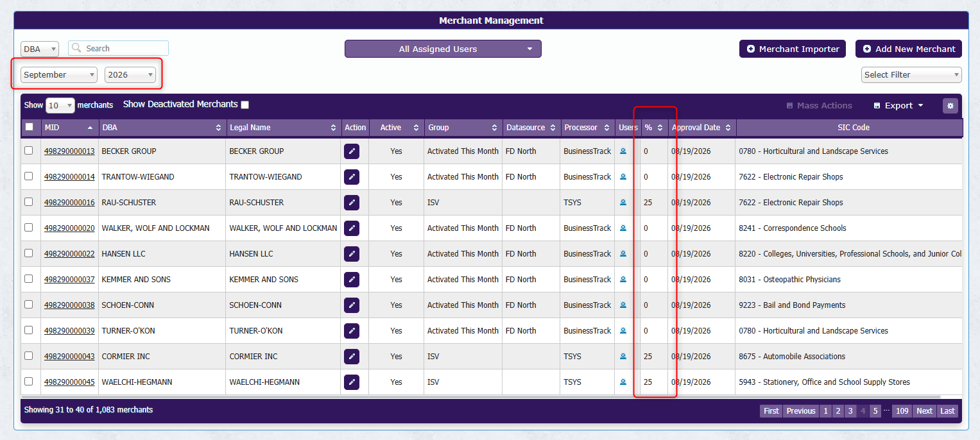Click the Merchant Importer button
Image resolution: width=980 pixels, height=440 pixels.
[793, 49]
